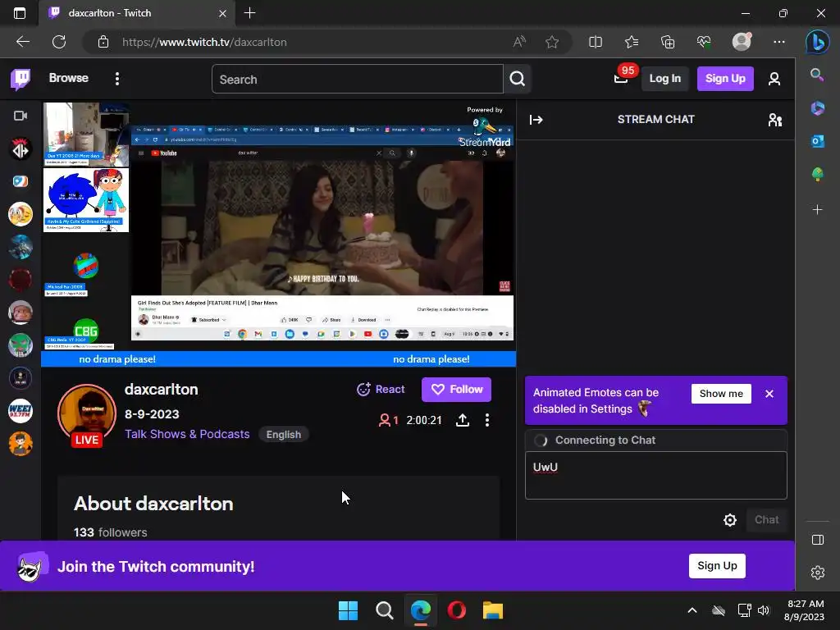
Task: Open the Favorites list icon
Action: coord(632,42)
